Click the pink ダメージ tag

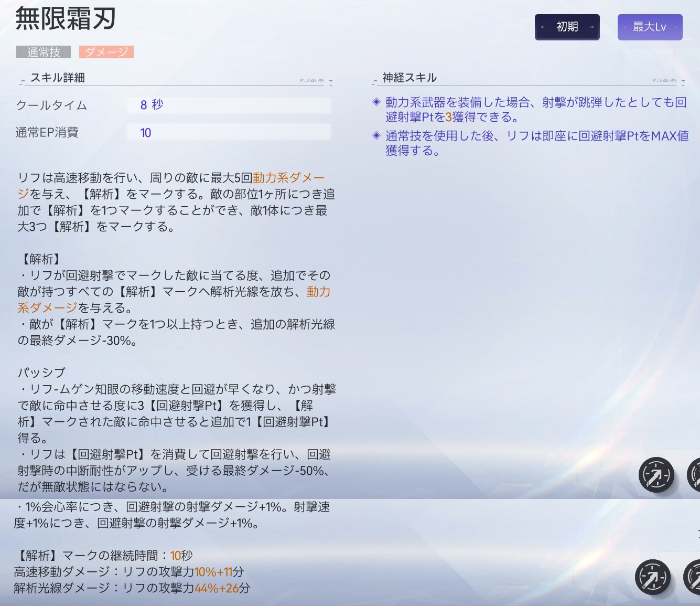point(106,52)
